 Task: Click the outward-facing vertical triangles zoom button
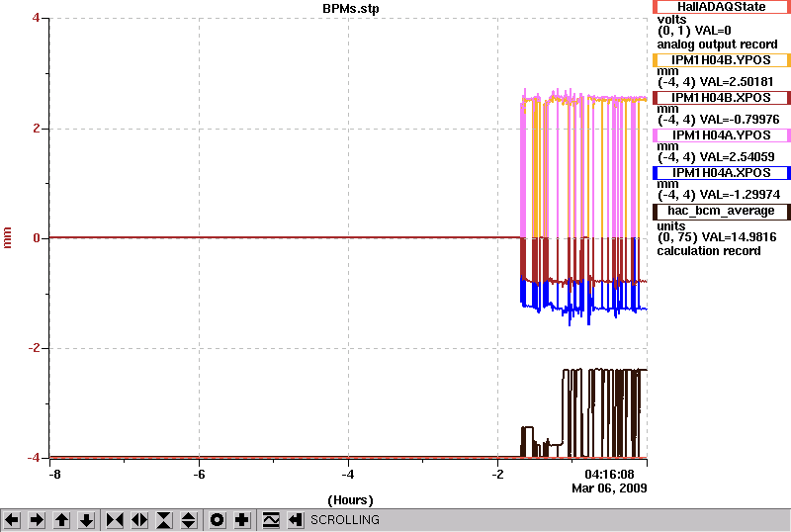189,520
